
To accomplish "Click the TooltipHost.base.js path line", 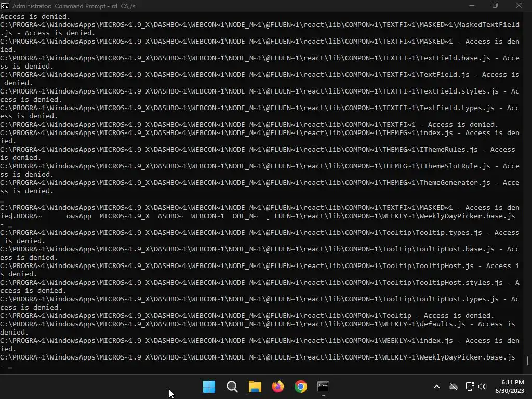I will pyautogui.click(x=260, y=249).
